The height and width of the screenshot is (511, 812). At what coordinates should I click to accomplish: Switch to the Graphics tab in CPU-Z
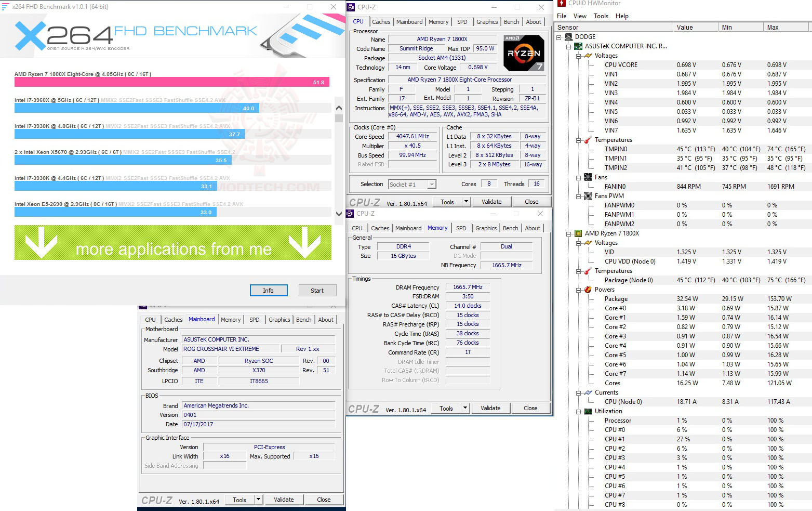coord(487,22)
